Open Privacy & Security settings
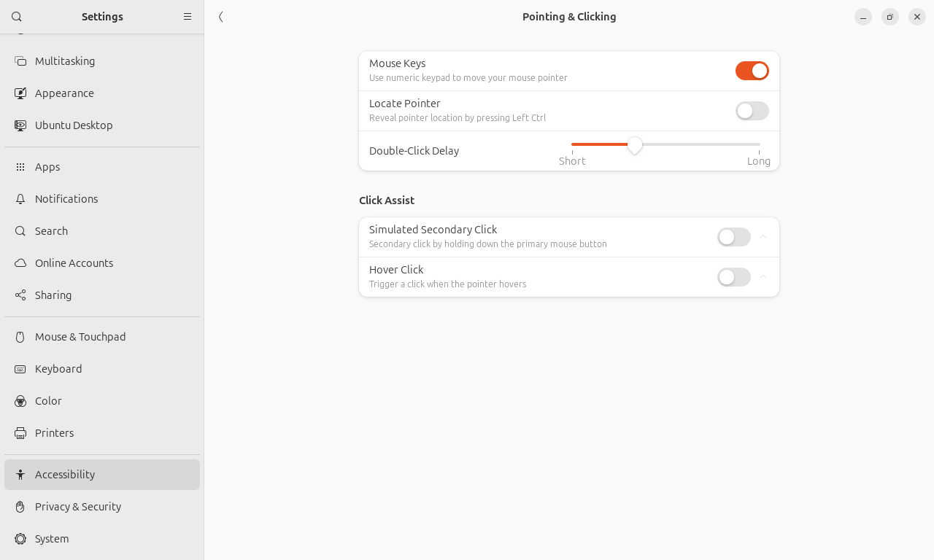The image size is (934, 560). 78,507
